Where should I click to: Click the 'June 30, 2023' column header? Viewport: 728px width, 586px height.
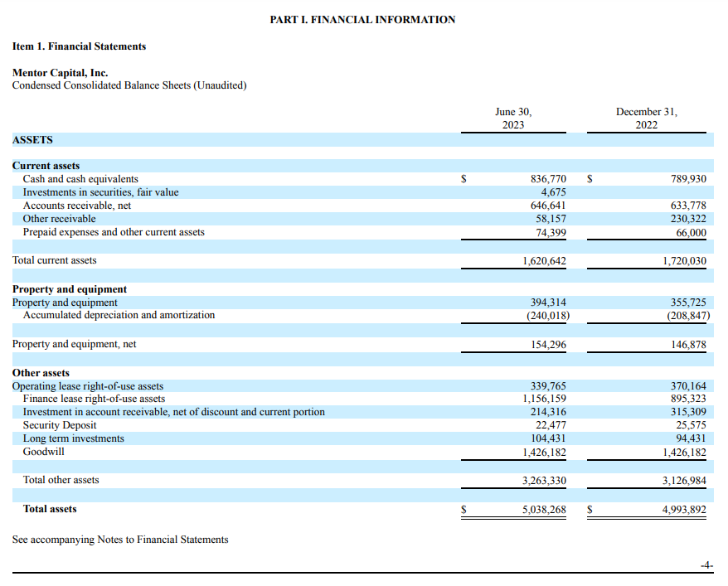[513, 119]
